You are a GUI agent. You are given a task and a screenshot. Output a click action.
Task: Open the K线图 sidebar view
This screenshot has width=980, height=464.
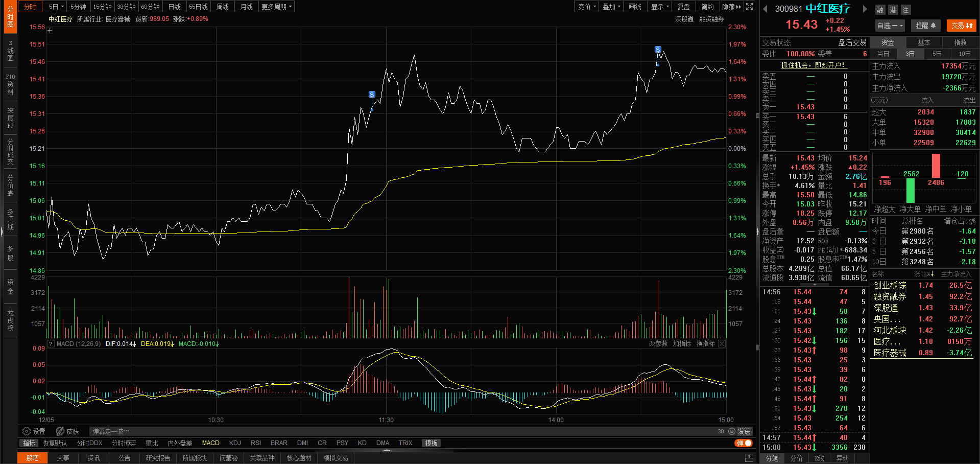[10, 51]
